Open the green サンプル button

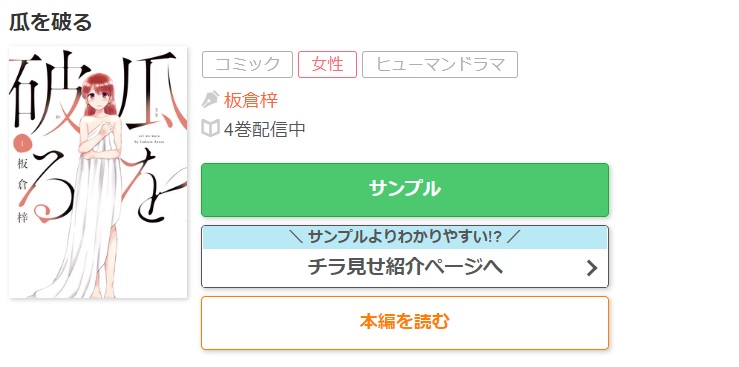pos(405,190)
